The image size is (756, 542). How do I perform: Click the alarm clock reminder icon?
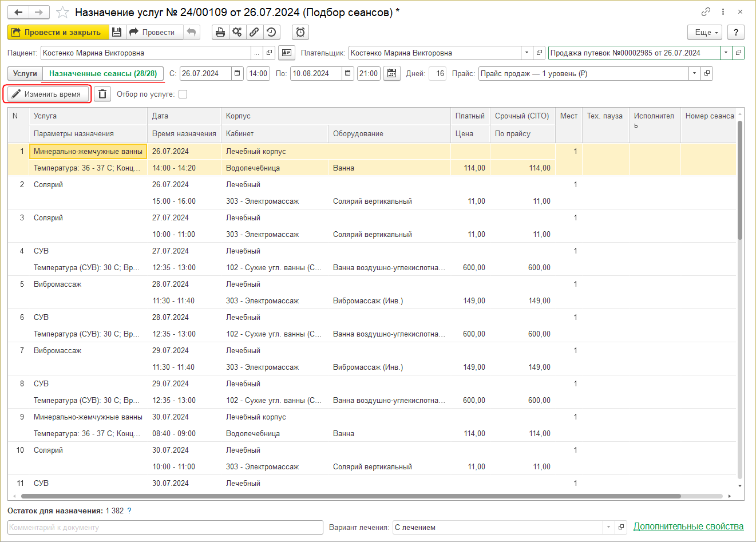[x=300, y=32]
